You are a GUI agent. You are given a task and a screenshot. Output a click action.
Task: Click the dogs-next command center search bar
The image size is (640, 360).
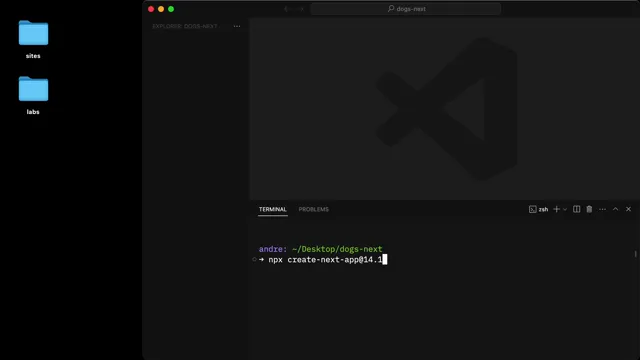click(406, 9)
